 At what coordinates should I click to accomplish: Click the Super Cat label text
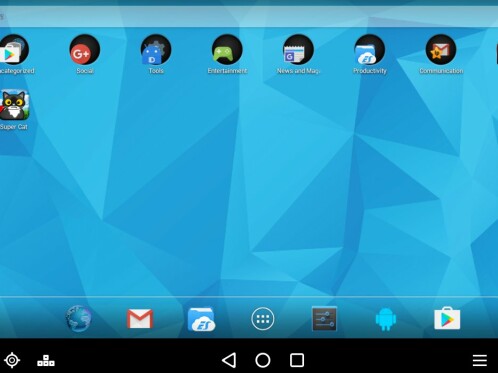coord(14,127)
